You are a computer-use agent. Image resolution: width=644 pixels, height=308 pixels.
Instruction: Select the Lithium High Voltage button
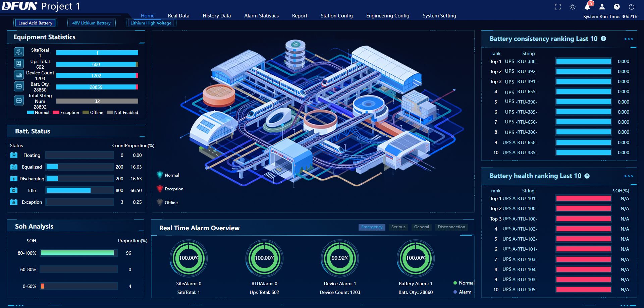coord(151,23)
